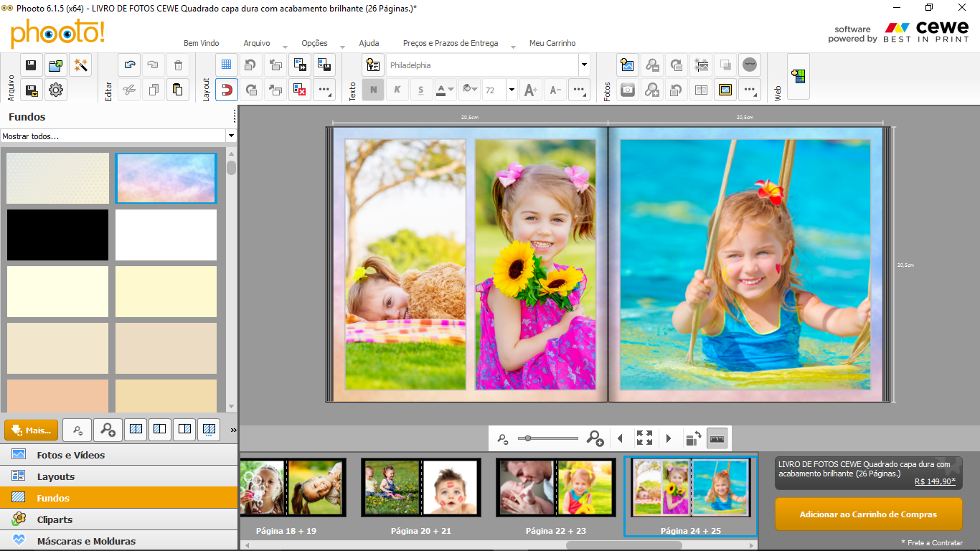The width and height of the screenshot is (980, 551).
Task: Toggle the magnet snap button
Action: [226, 90]
